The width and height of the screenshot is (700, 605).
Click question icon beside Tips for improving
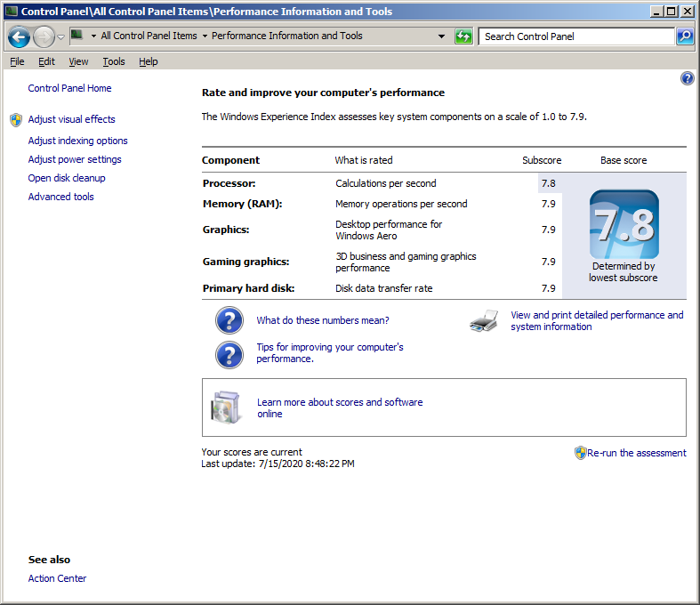pos(229,355)
